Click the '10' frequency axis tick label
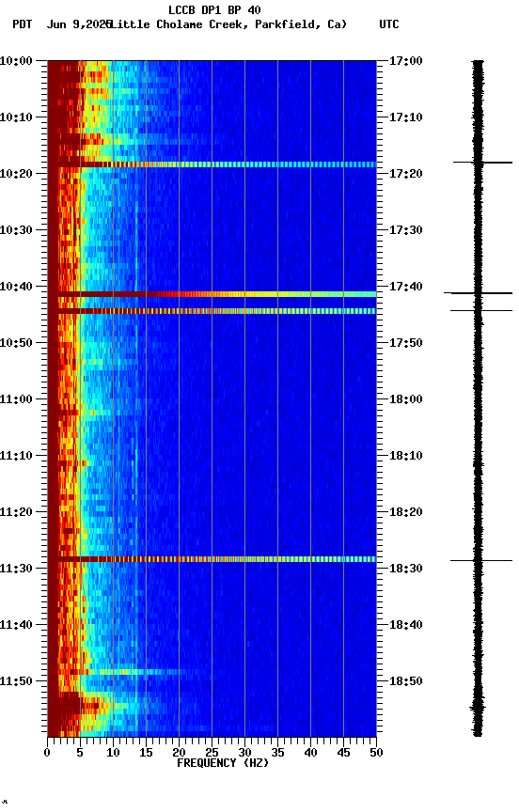This screenshot has height=812, width=519. [x=113, y=753]
